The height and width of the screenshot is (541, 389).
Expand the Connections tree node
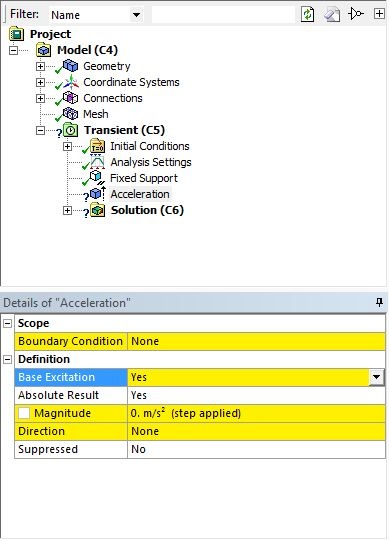click(x=40, y=98)
